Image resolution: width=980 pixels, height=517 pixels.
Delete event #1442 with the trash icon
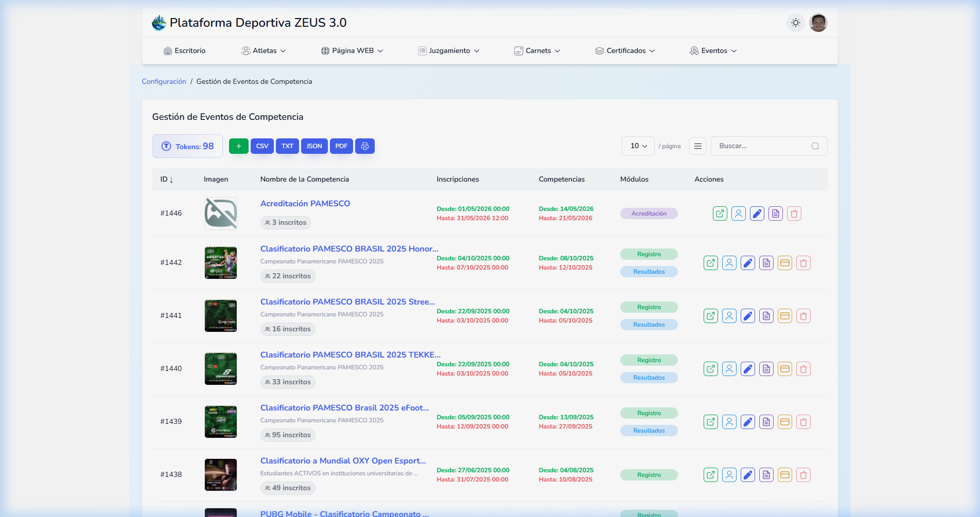pyautogui.click(x=803, y=263)
